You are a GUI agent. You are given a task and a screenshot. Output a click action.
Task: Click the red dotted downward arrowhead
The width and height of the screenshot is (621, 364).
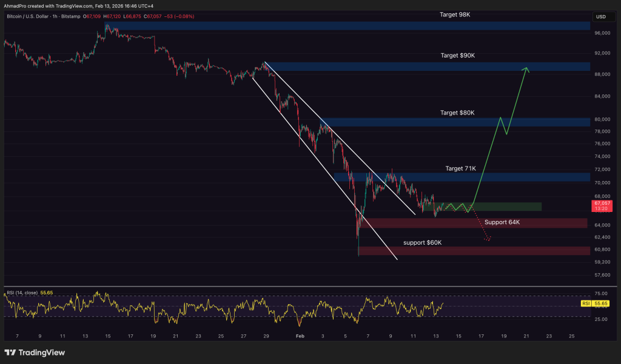pos(488,239)
